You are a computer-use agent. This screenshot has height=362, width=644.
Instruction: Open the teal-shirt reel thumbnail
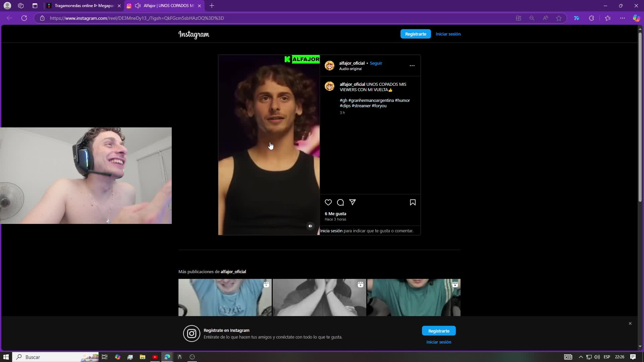tap(414, 297)
